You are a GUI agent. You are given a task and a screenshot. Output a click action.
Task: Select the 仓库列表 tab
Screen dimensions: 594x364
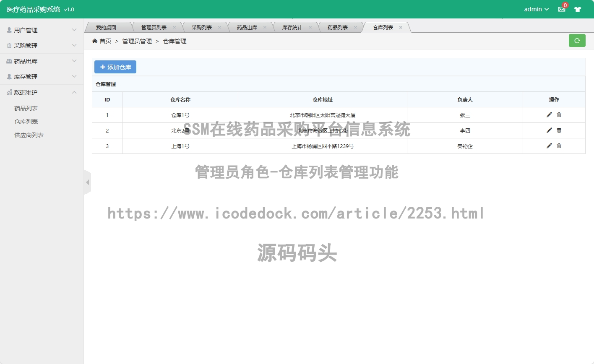383,27
